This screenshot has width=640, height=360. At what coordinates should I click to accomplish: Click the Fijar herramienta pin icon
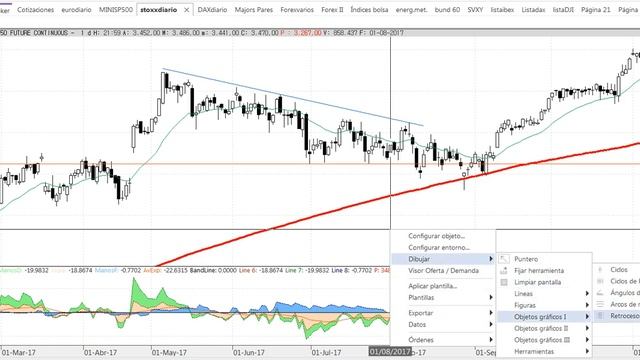[x=504, y=271]
